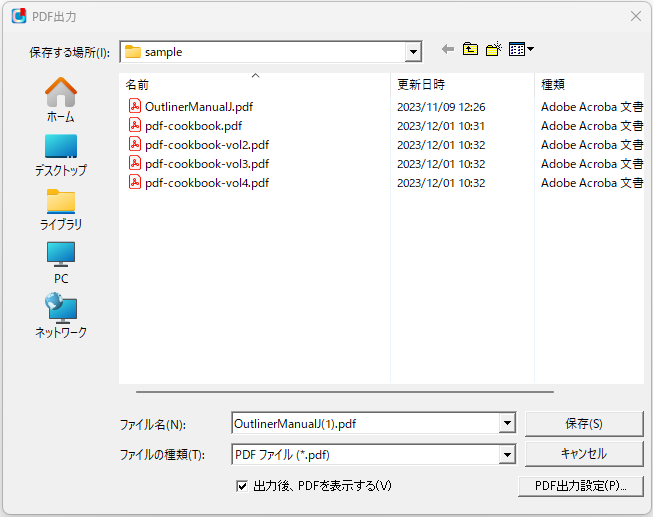The width and height of the screenshot is (653, 517).
Task: Click the PDF icon of OutlinerManualJ.pdf
Action: [135, 107]
